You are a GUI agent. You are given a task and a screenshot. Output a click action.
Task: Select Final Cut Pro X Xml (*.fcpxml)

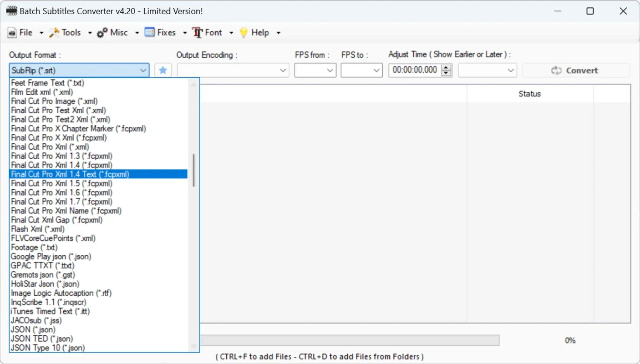[99, 137]
